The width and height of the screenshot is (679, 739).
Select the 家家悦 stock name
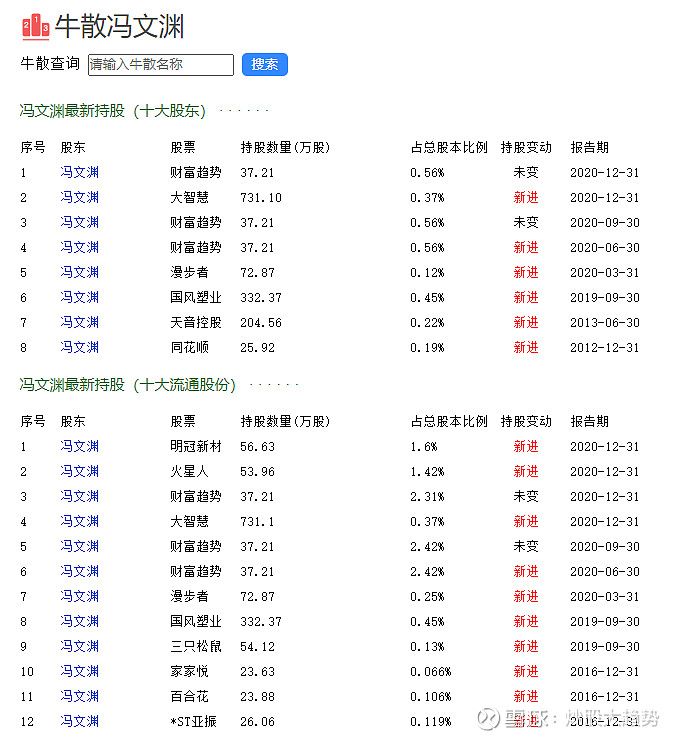189,671
